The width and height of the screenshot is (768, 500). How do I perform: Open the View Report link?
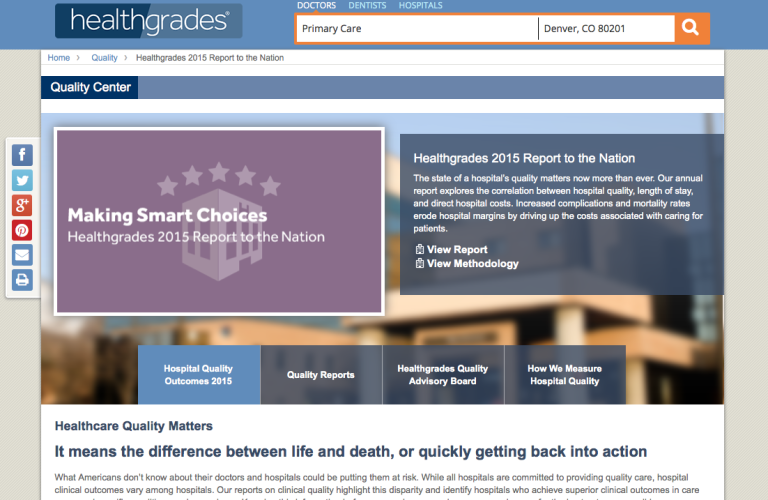[x=457, y=249]
